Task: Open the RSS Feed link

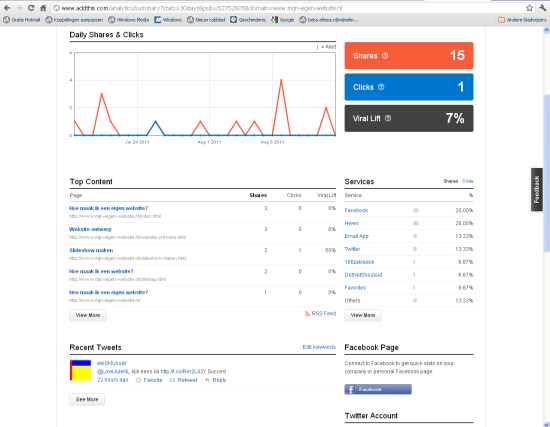Action: 324,314
